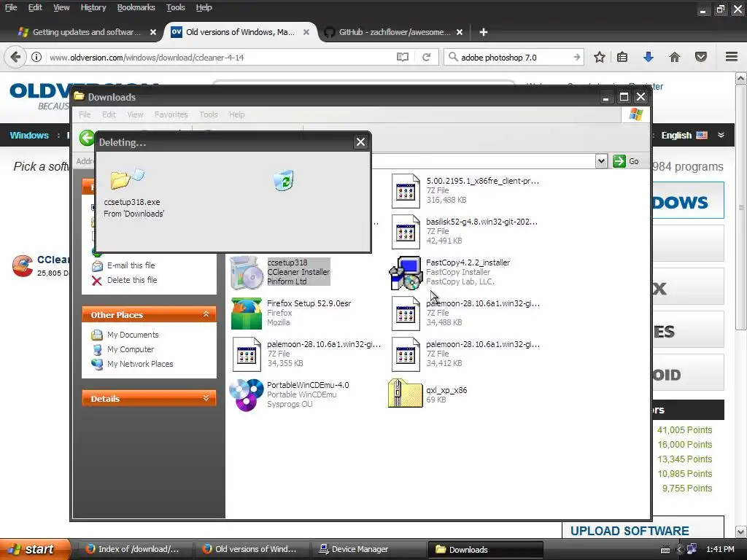Select the palemoon 34,355 KB file icon
This screenshot has height=560, width=747.
click(247, 354)
